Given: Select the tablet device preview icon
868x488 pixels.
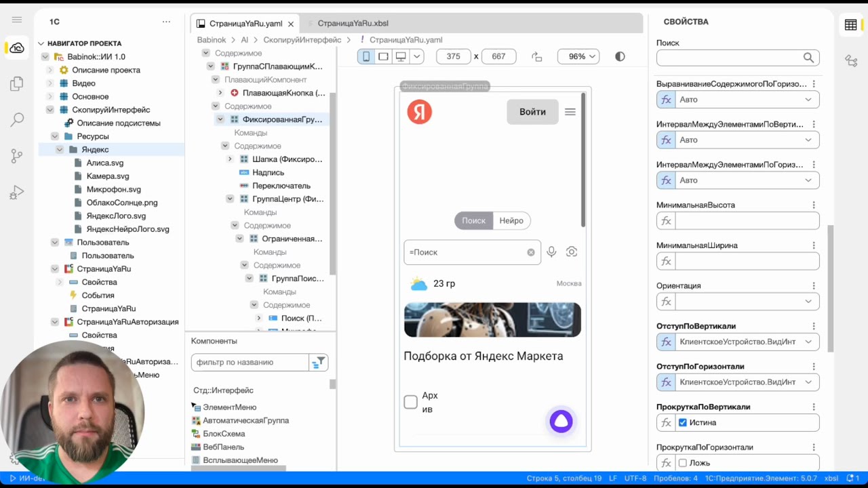Looking at the screenshot, I should pos(383,57).
